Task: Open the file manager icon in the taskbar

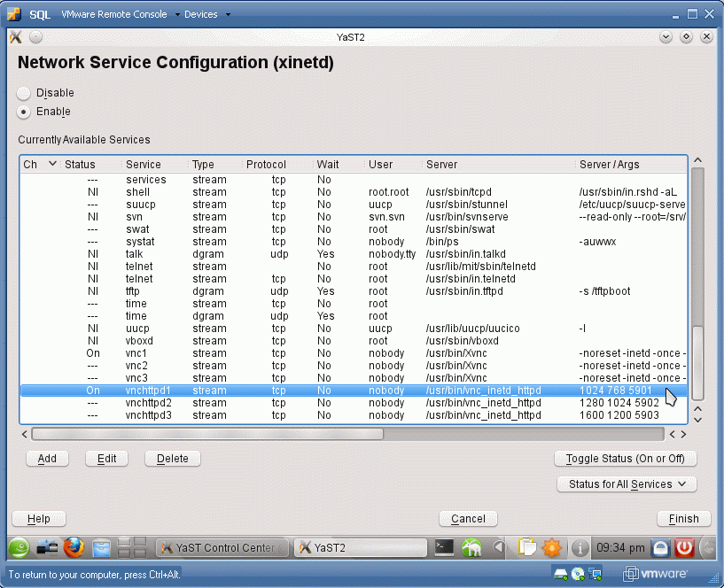Action: tap(101, 548)
